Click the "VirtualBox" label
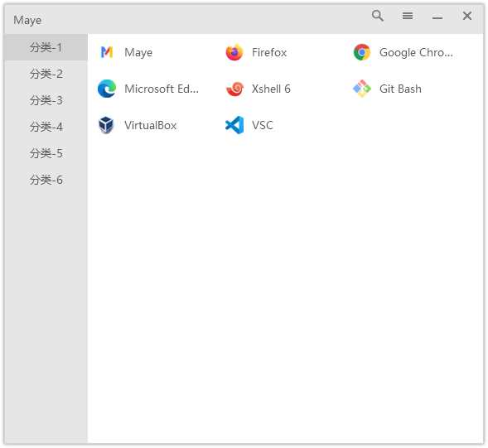The height and width of the screenshot is (448, 488). [x=150, y=125]
